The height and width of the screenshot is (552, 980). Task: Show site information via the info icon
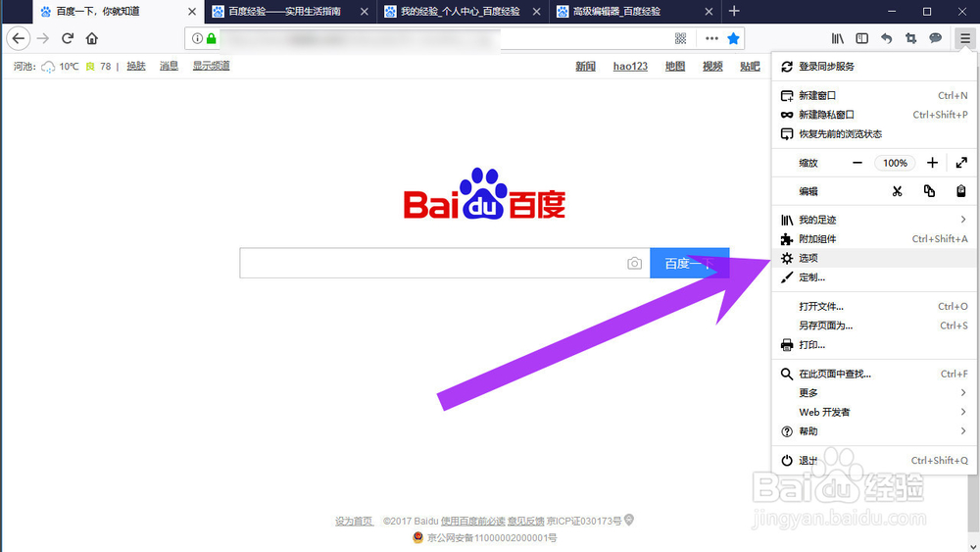point(197,39)
